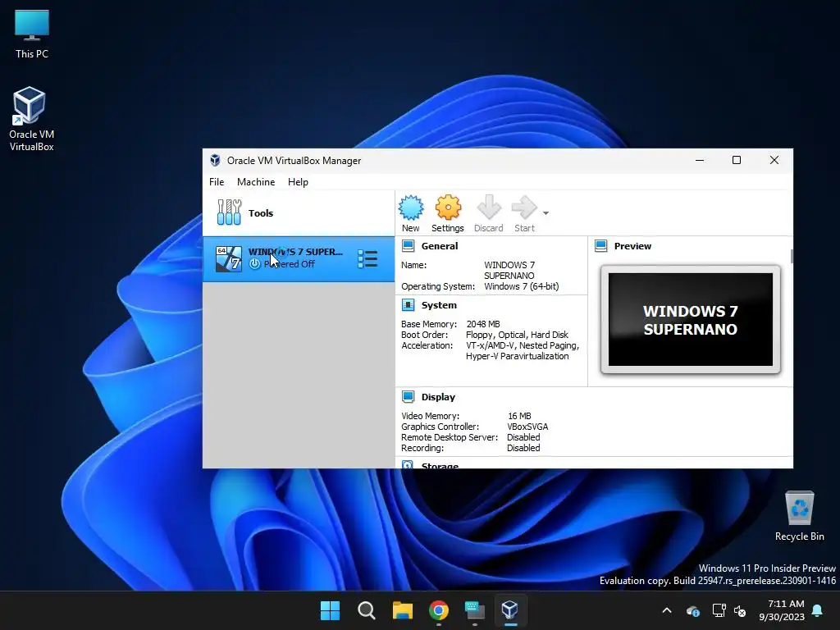Click the General section header

(x=440, y=246)
